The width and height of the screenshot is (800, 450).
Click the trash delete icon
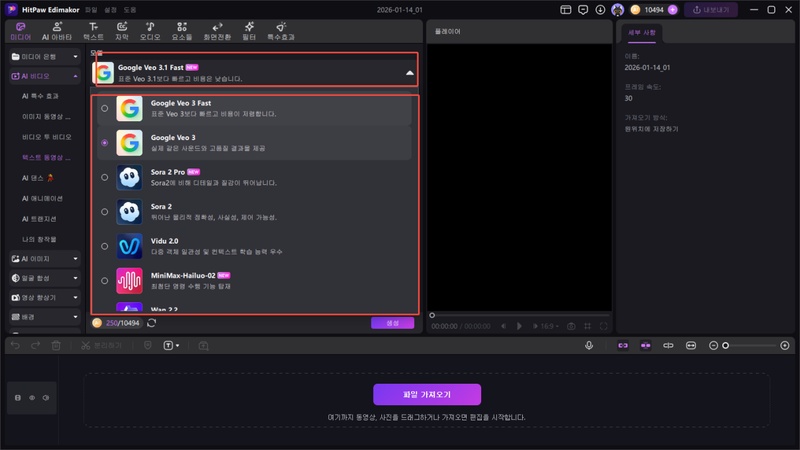point(56,346)
